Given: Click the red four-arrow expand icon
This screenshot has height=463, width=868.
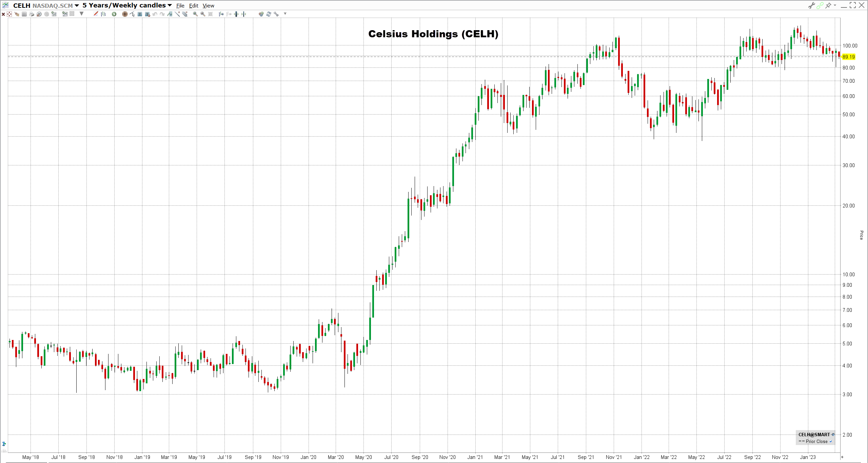Looking at the screenshot, I should [x=9, y=14].
